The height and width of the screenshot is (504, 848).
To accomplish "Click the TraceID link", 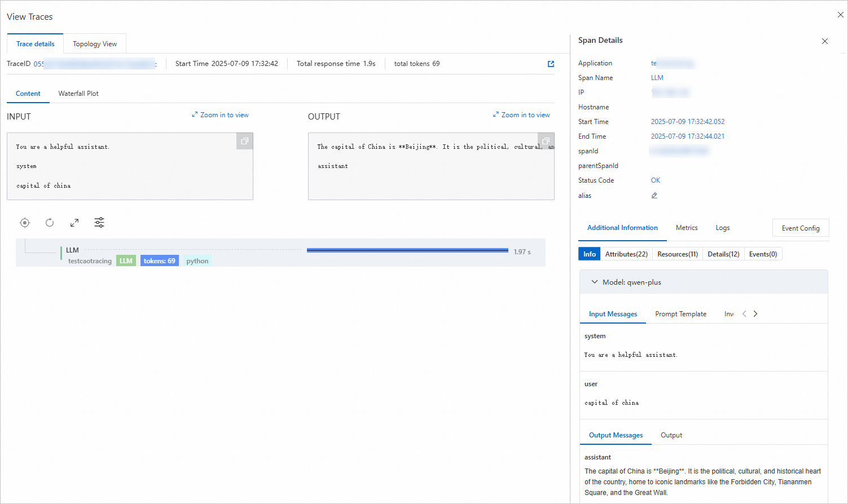I will click(x=95, y=64).
